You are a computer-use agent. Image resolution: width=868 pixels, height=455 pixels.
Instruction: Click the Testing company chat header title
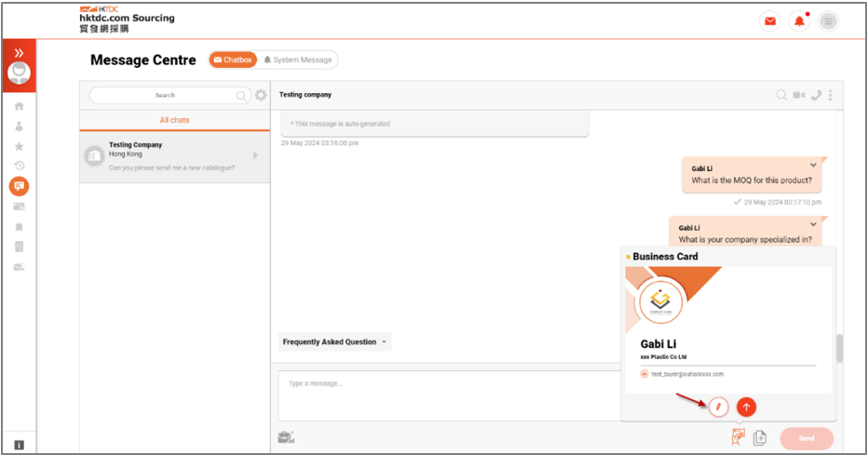[305, 95]
